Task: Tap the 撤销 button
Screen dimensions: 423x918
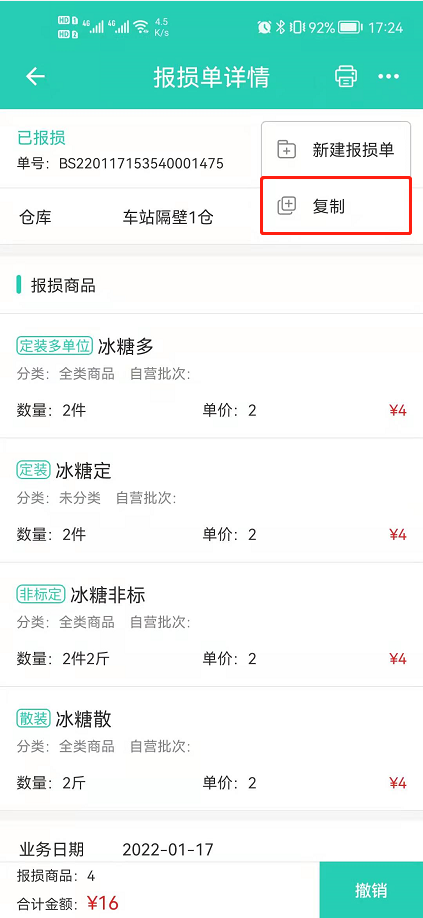Action: pyautogui.click(x=372, y=890)
